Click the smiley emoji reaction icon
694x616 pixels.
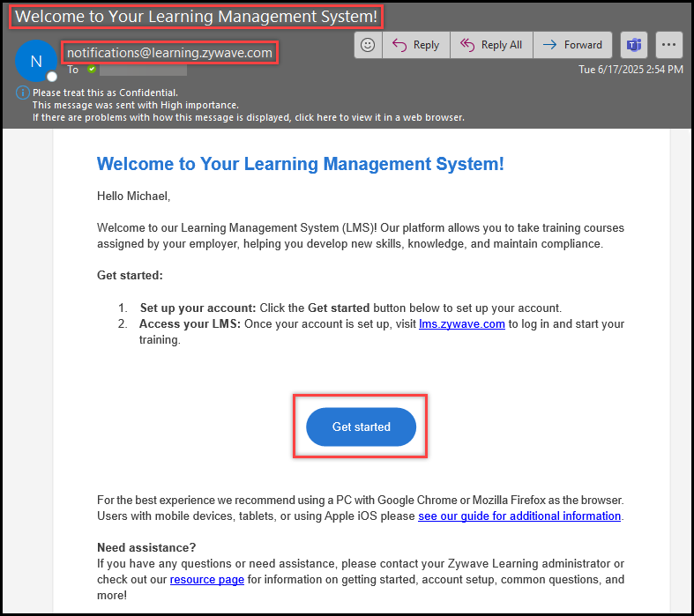(x=368, y=45)
